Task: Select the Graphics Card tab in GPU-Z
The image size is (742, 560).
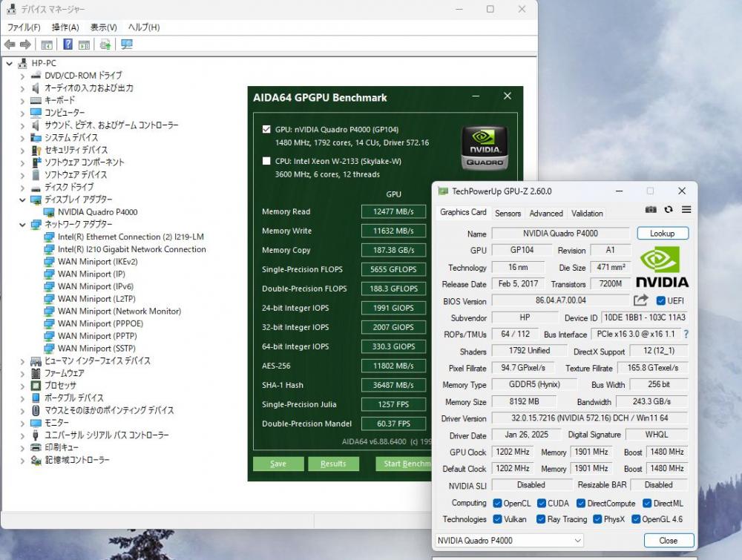Action: (463, 212)
